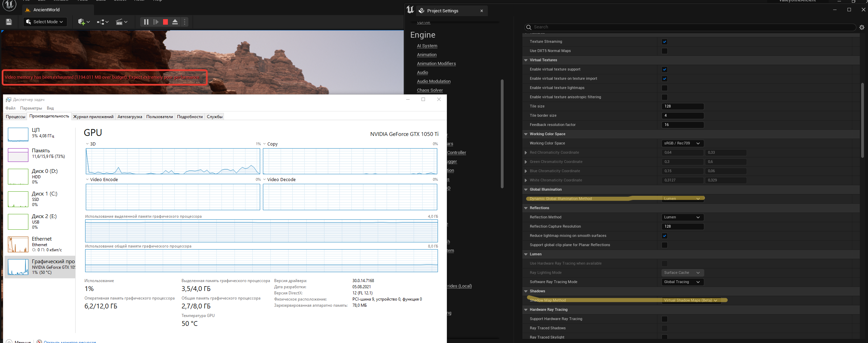Viewport: 868px width, 343px height.
Task: Advance a single frame in play session
Action: click(156, 22)
